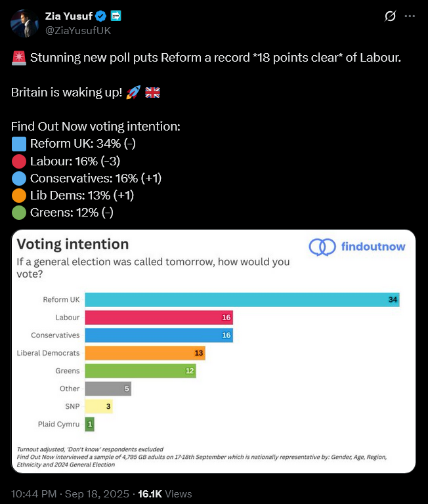
Task: Click the orange Liberal Democrats bar
Action: [145, 353]
